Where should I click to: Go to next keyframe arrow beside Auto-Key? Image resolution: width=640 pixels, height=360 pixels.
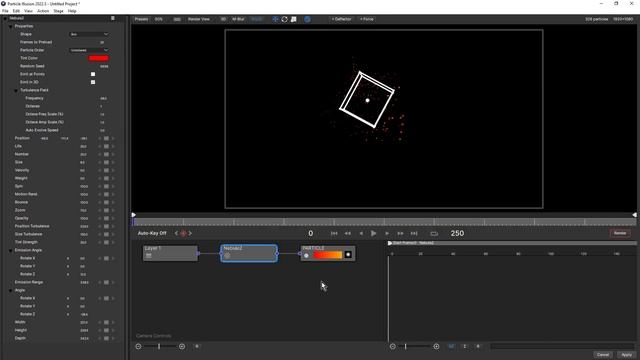pos(190,233)
